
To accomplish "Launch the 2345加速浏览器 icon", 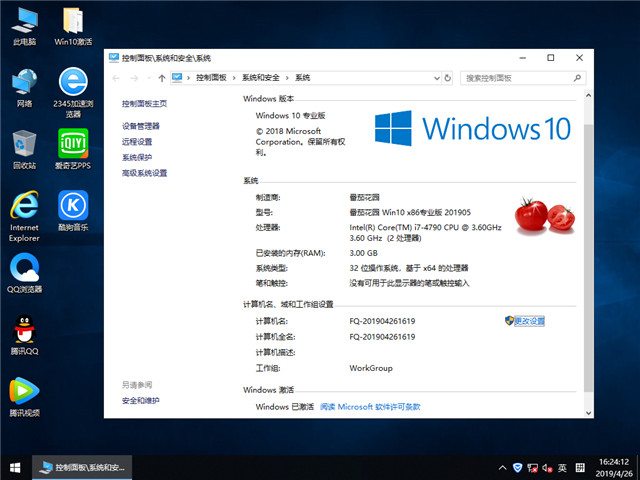I will click(73, 93).
